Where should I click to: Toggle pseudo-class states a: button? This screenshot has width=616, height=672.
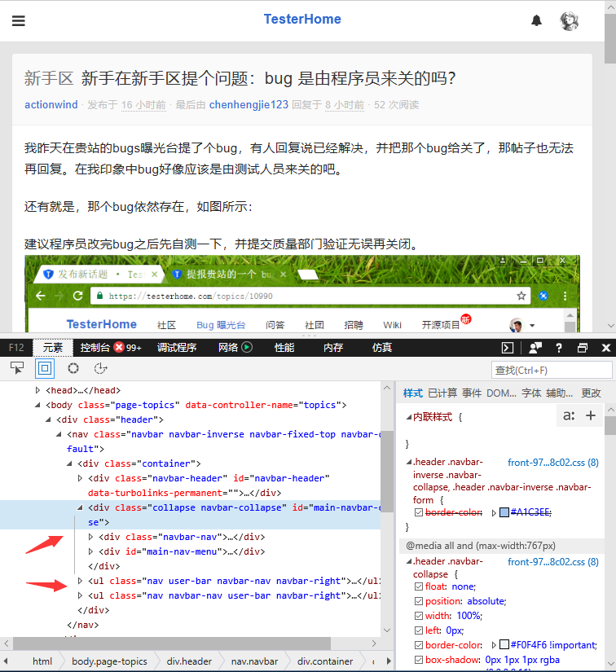[569, 415]
